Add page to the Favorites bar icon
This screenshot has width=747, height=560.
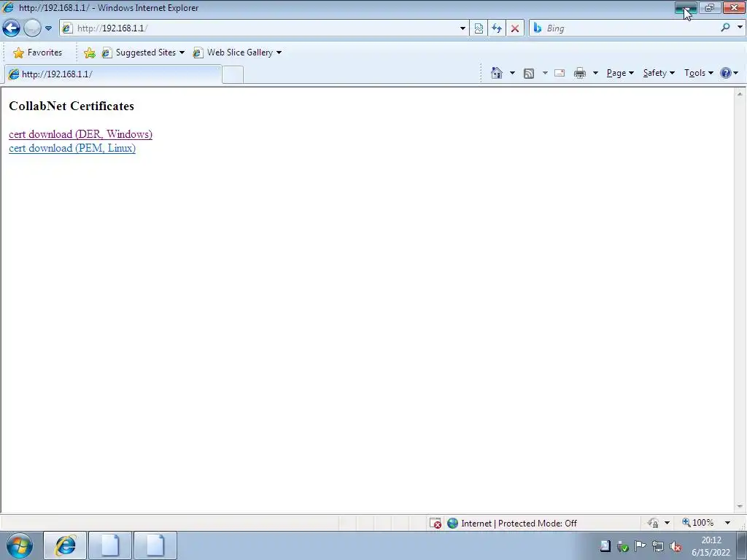click(x=89, y=52)
